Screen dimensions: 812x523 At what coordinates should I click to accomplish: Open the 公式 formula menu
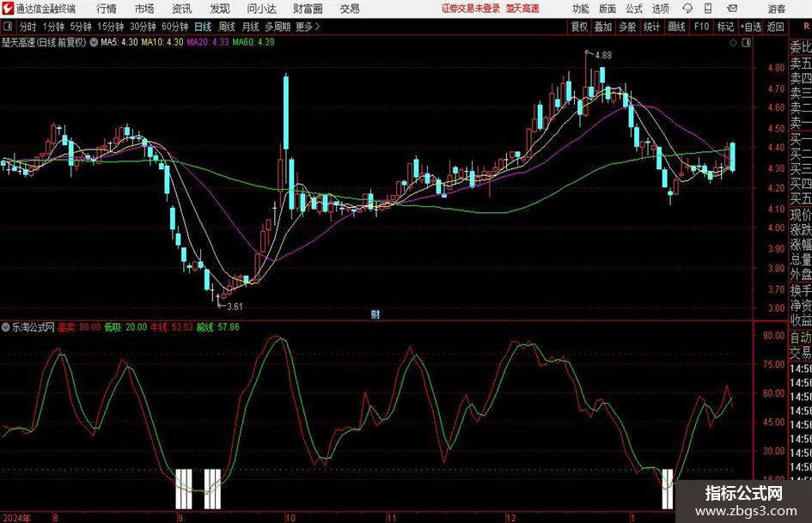click(634, 9)
